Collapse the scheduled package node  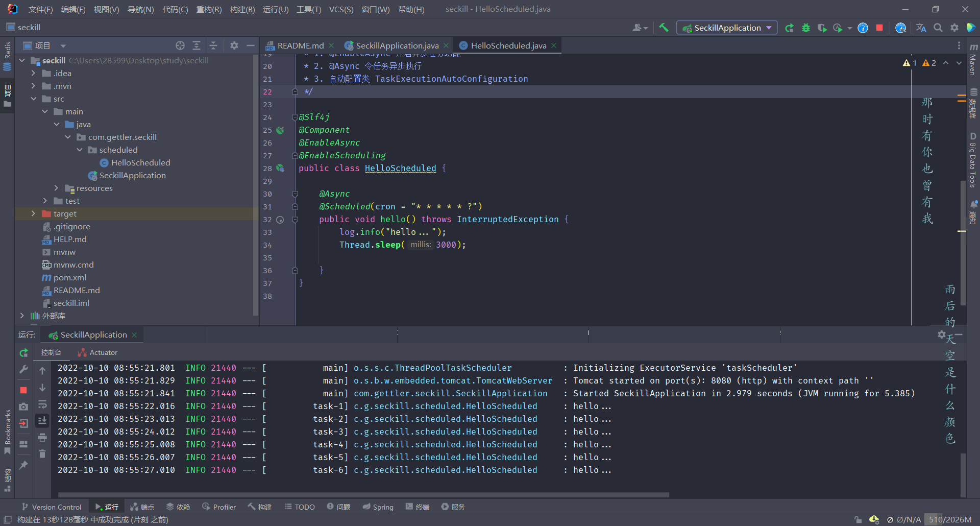(80, 150)
